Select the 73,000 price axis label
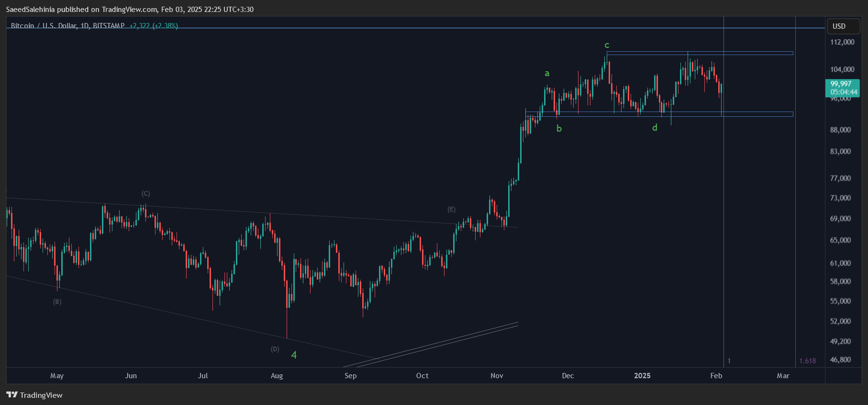 (840, 198)
